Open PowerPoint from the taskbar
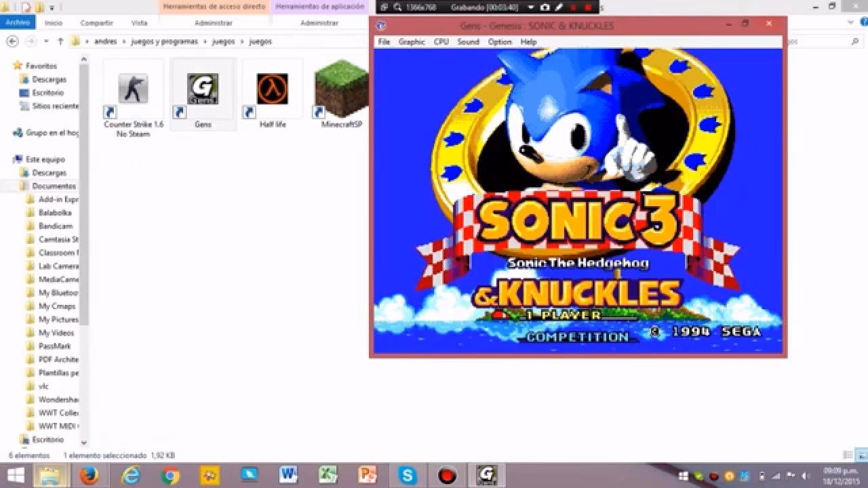Viewport: 868px width, 488px height. [368, 476]
